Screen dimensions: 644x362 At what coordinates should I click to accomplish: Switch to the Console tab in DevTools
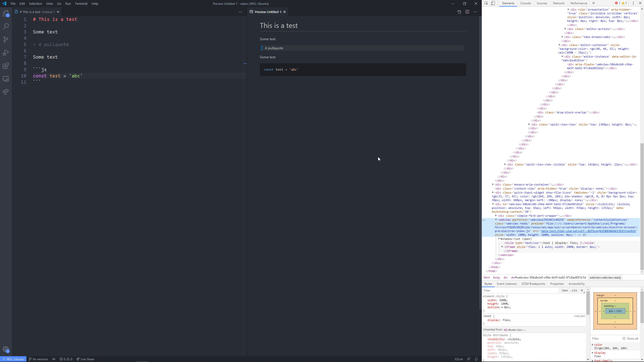525,3
